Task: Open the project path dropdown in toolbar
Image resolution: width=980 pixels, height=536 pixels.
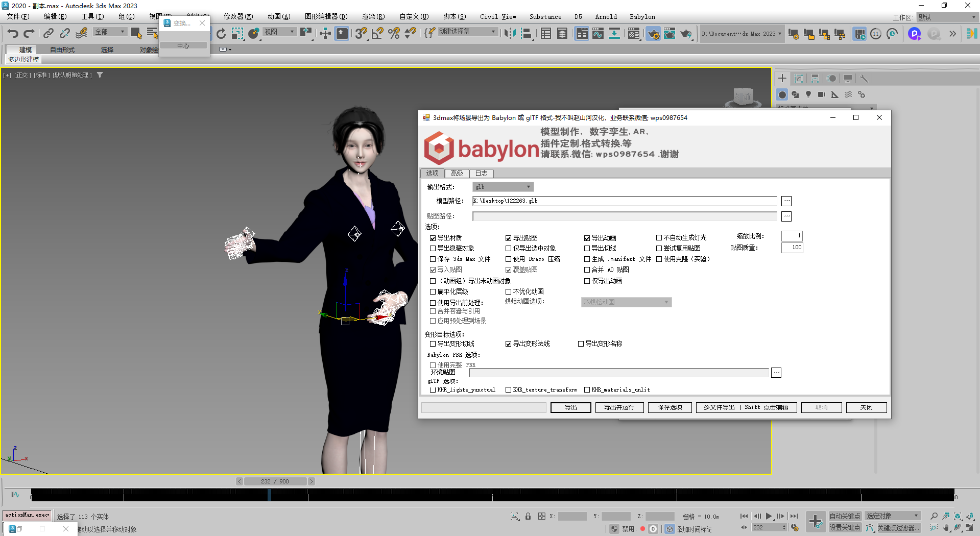Action: 742,34
